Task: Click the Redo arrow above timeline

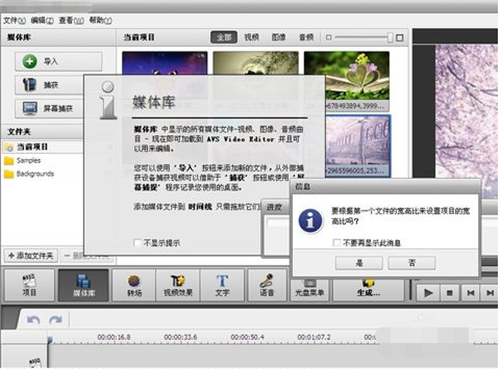Action: pos(56,320)
